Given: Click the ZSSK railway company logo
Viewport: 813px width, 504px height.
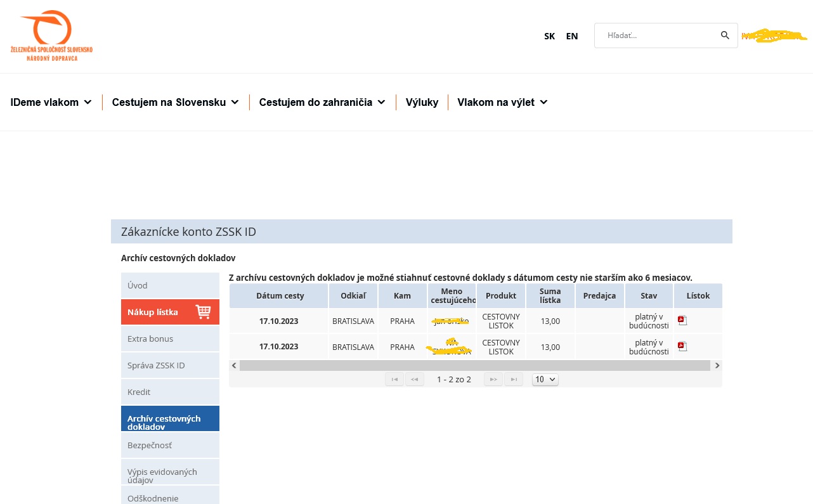Looking at the screenshot, I should pyautogui.click(x=51, y=36).
